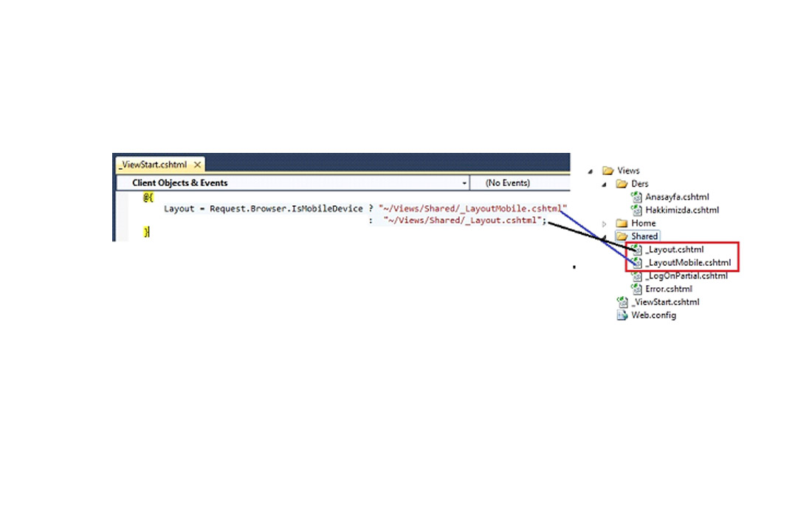The width and height of the screenshot is (812, 517).
Task: Click the Home folder icon
Action: 622,223
